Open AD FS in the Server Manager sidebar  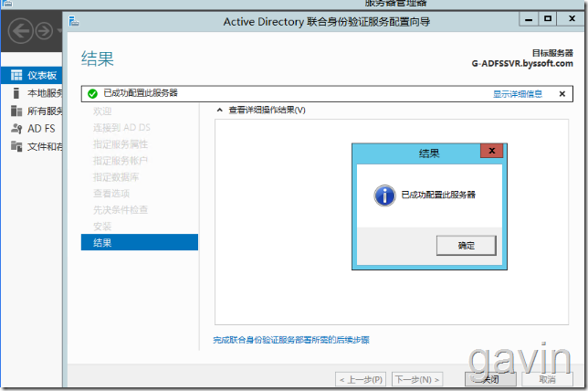pos(31,129)
